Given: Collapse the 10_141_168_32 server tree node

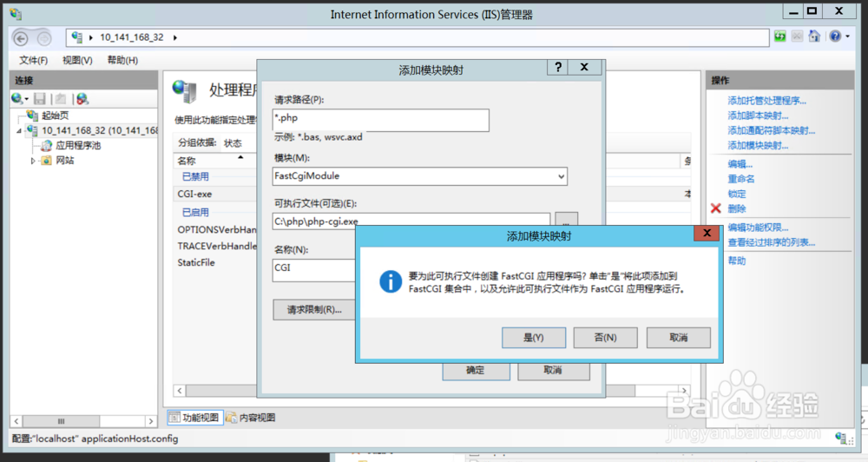Looking at the screenshot, I should point(19,131).
